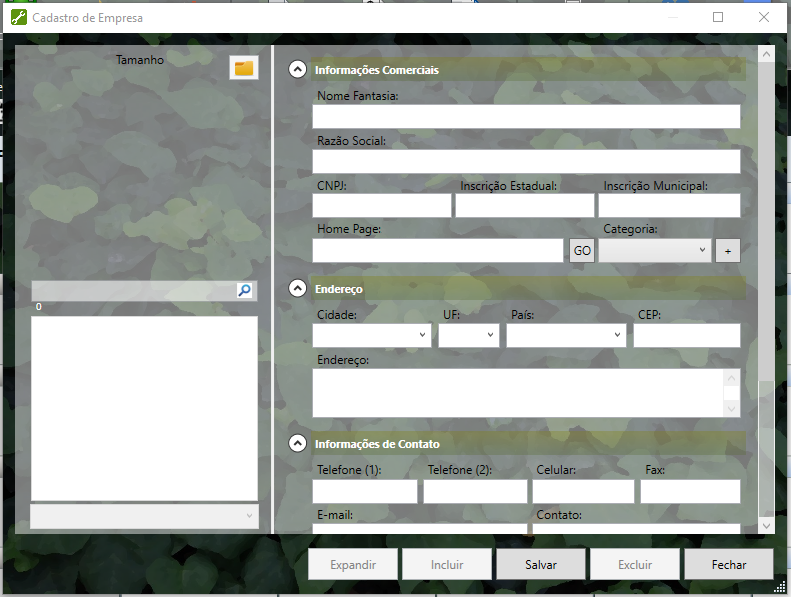Expand the UF dropdown list
This screenshot has height=597, width=791.
pyautogui.click(x=468, y=335)
